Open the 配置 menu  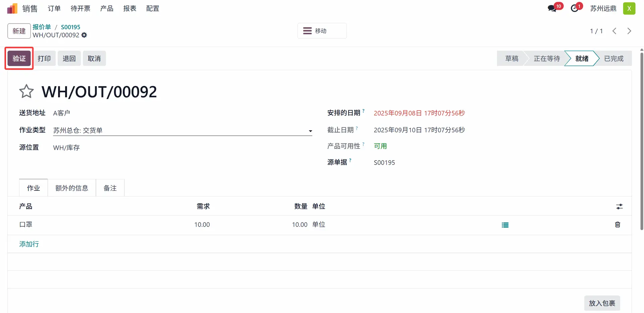tap(153, 8)
